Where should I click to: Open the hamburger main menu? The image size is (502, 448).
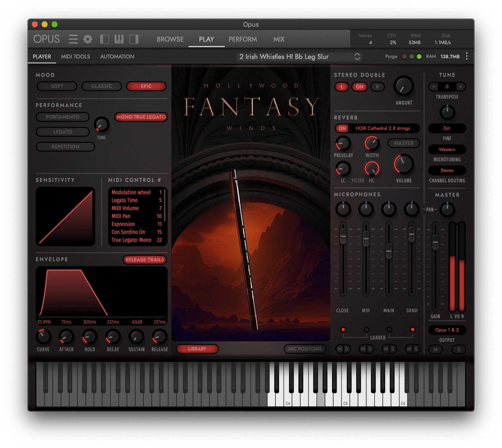73,39
